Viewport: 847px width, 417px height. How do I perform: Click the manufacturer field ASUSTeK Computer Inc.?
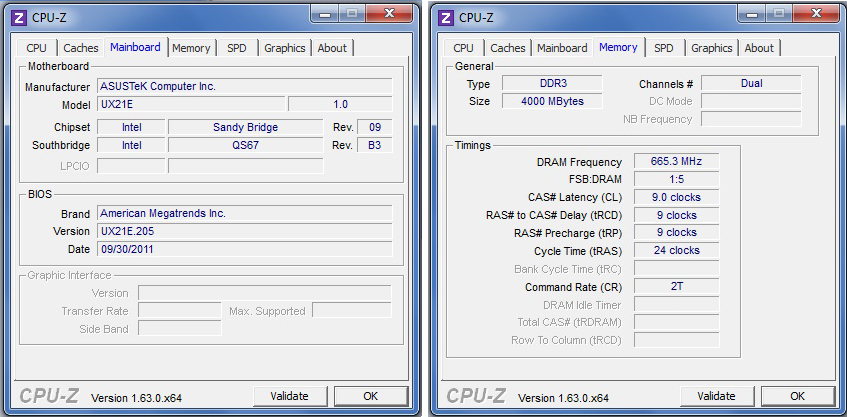245,86
